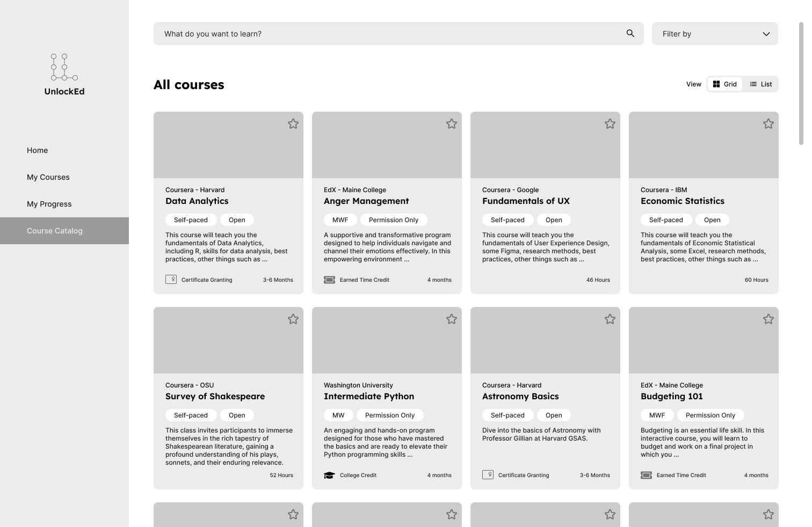Open My Courses in sidebar
Image resolution: width=812 pixels, height=527 pixels.
[x=64, y=177]
